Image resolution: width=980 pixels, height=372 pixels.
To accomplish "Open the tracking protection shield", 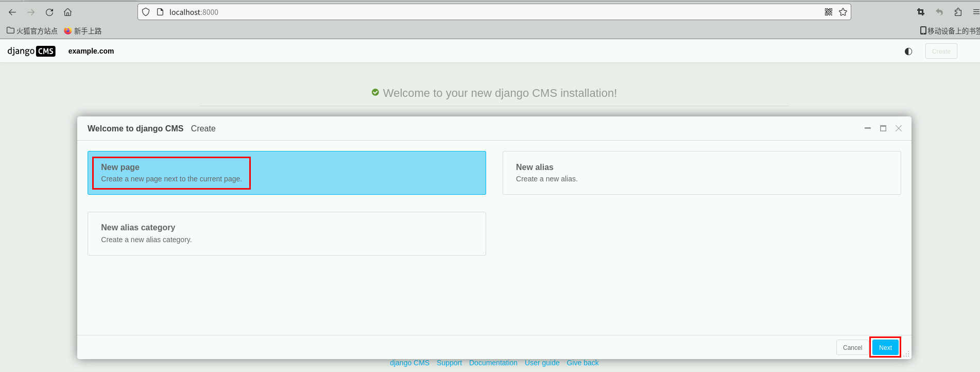I will click(x=146, y=12).
